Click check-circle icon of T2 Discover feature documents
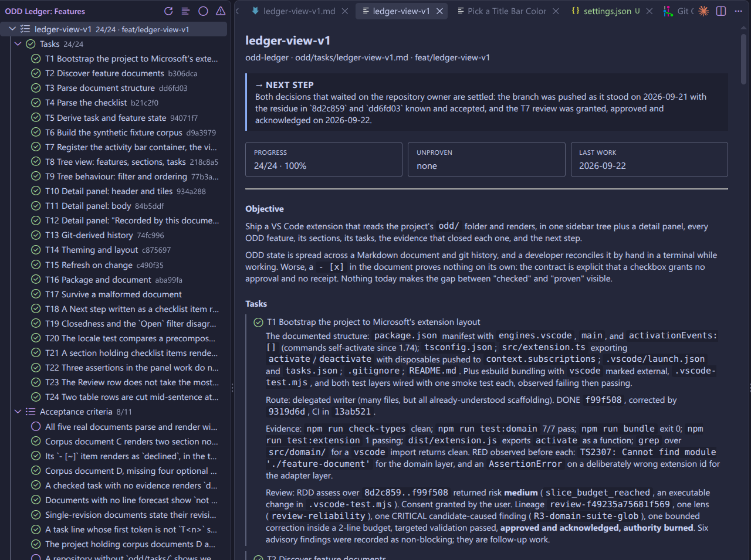 pyautogui.click(x=36, y=73)
